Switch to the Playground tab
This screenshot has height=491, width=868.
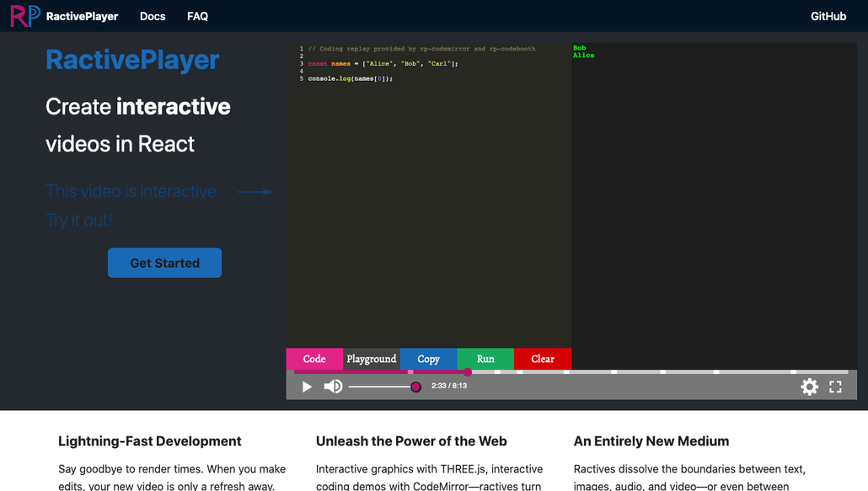pos(371,359)
